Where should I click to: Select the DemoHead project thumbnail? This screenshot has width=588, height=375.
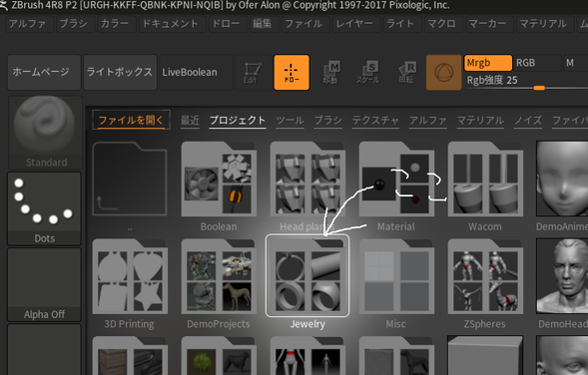(562, 276)
